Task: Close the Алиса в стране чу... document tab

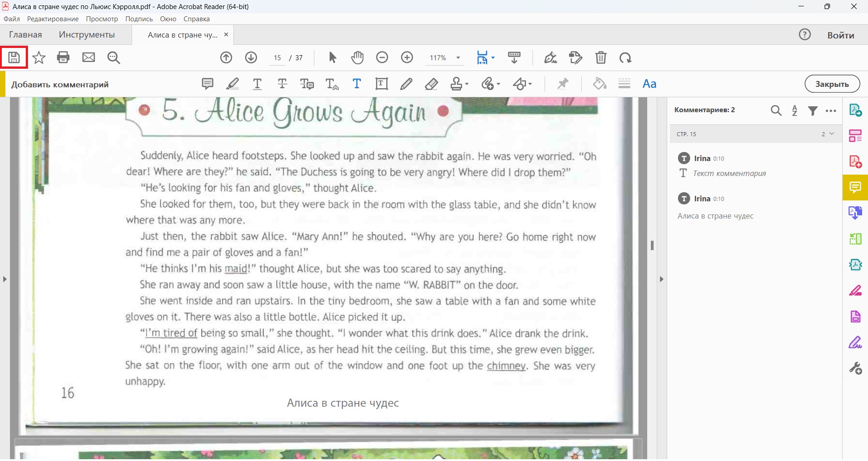Action: (226, 34)
